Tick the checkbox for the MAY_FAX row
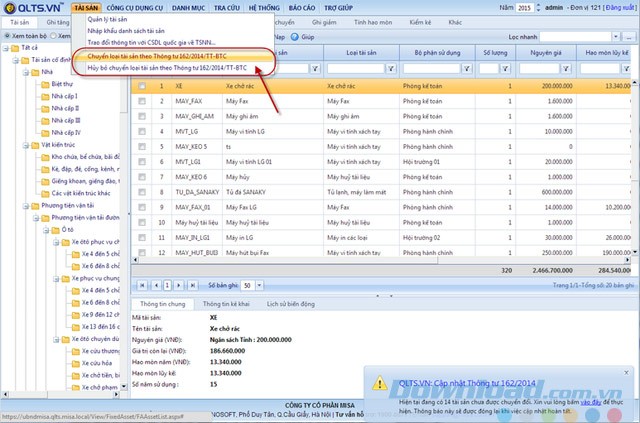640x423 pixels. coord(142,101)
